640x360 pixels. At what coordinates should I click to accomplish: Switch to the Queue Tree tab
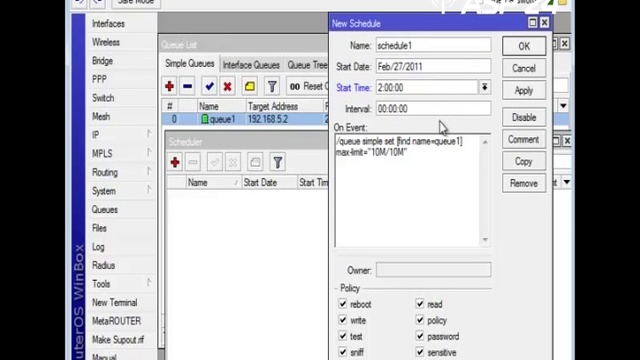coord(307,65)
